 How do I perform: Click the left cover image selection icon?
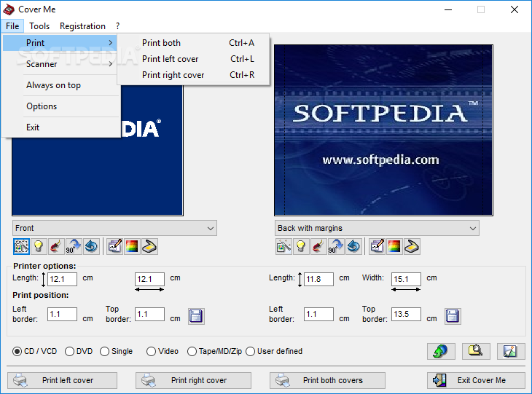click(x=21, y=246)
